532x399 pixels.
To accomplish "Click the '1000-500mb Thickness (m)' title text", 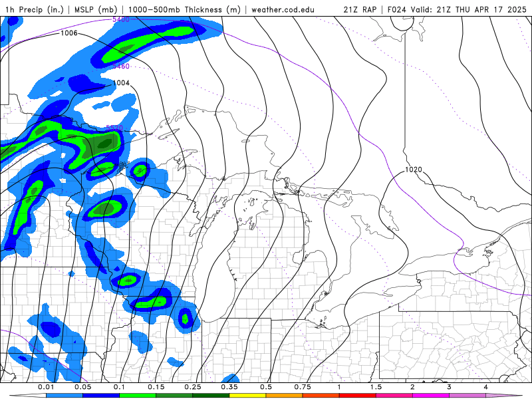I will [184, 9].
